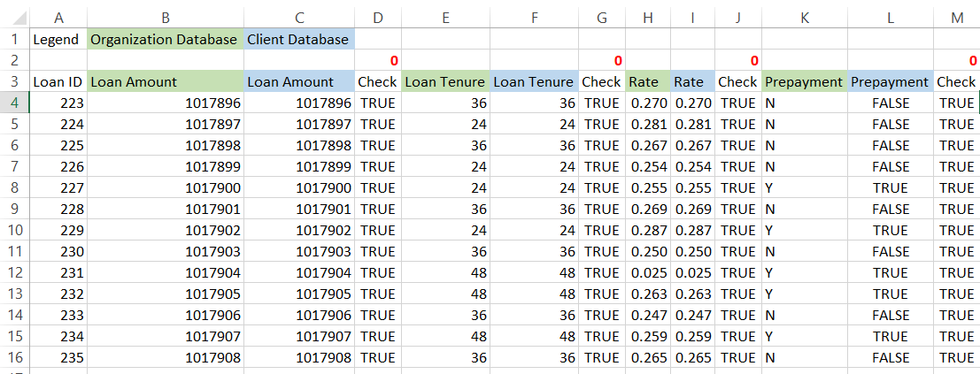
Task: Click the select-all corner of the grid
Action: (14, 17)
